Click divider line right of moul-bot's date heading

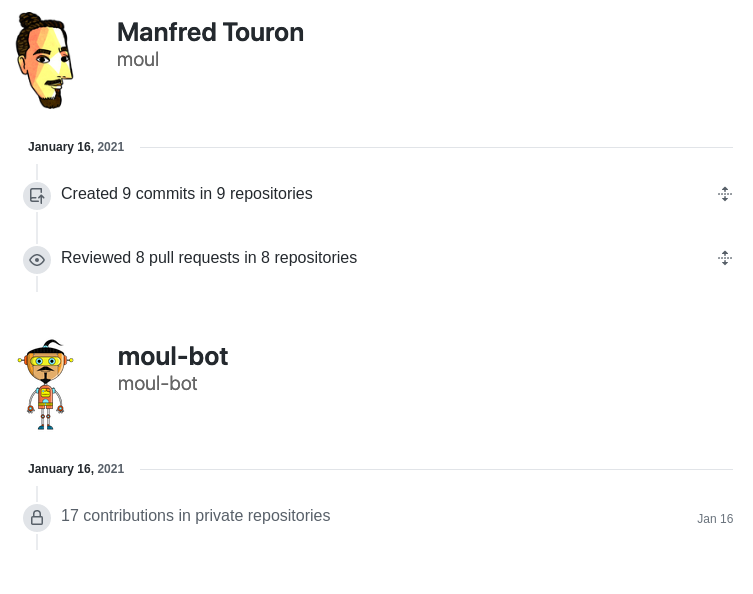pos(435,470)
